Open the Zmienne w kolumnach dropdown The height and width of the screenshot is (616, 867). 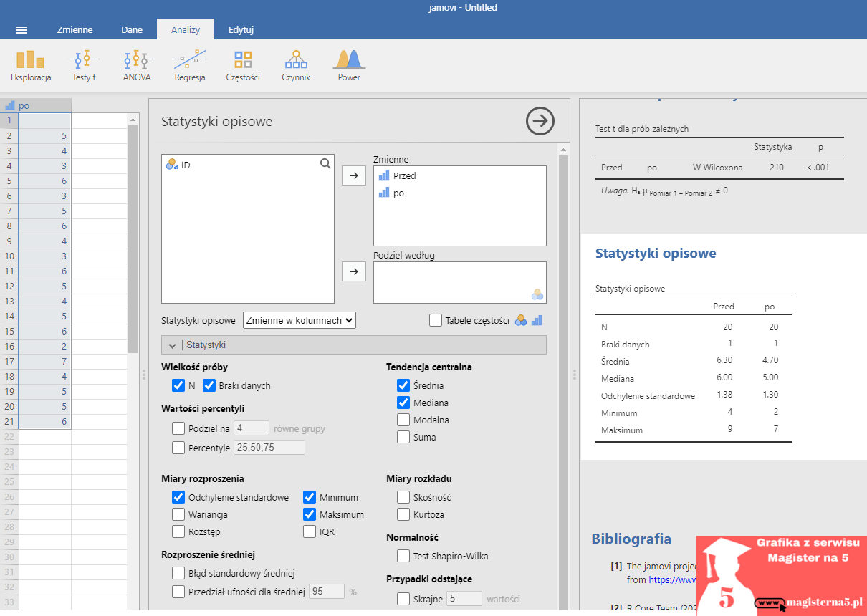pos(300,320)
